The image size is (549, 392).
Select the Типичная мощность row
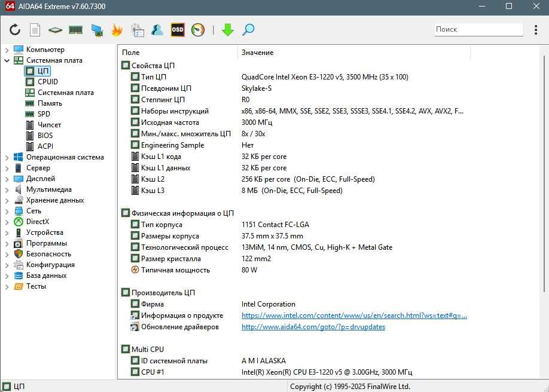coord(294,270)
